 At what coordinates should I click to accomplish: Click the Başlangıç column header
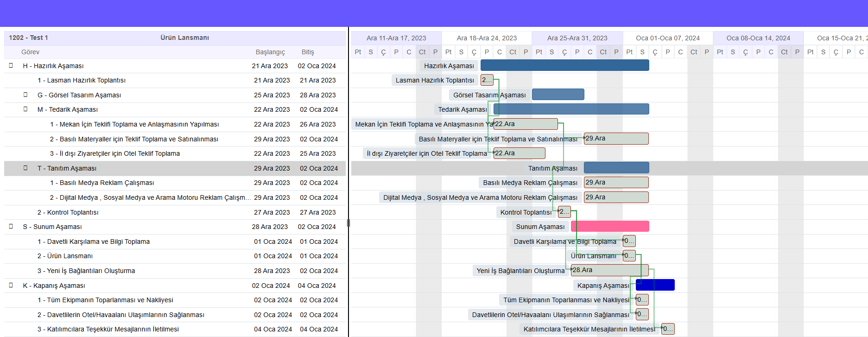coord(270,52)
